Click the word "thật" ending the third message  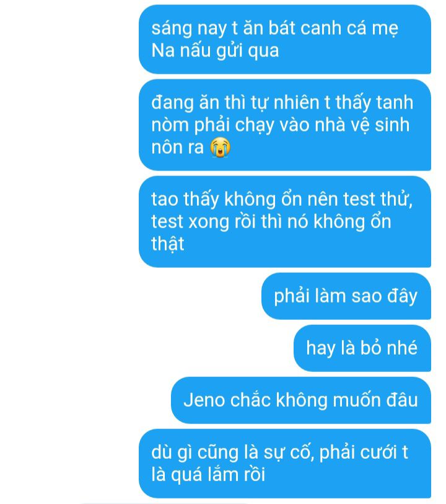(168, 244)
